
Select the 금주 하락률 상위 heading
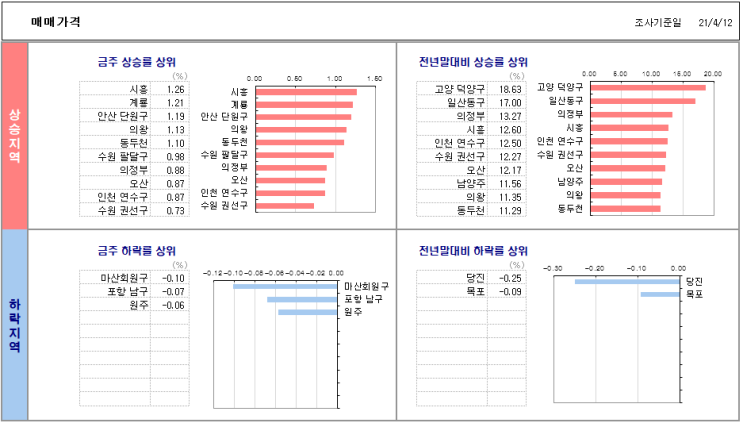pos(137,251)
